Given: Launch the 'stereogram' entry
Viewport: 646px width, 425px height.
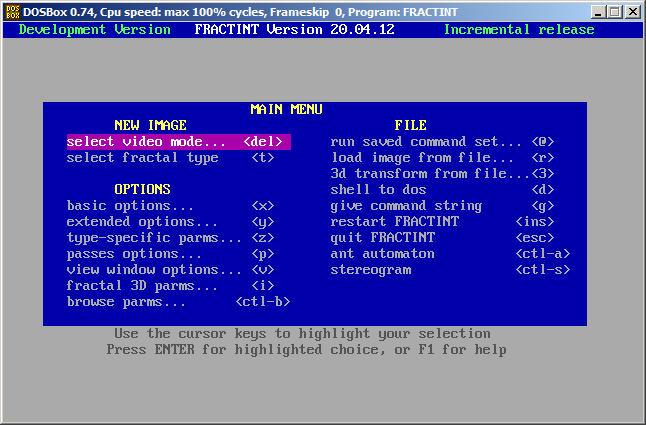Looking at the screenshot, I should (450, 270).
